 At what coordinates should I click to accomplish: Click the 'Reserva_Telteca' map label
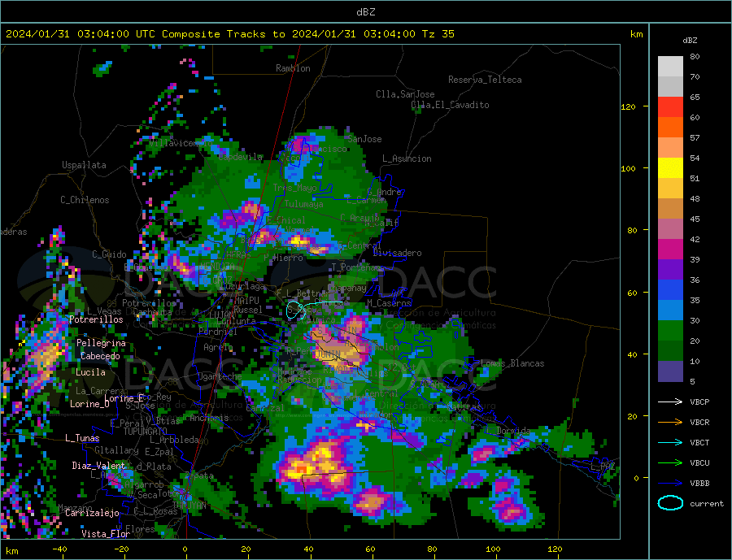tap(485, 80)
